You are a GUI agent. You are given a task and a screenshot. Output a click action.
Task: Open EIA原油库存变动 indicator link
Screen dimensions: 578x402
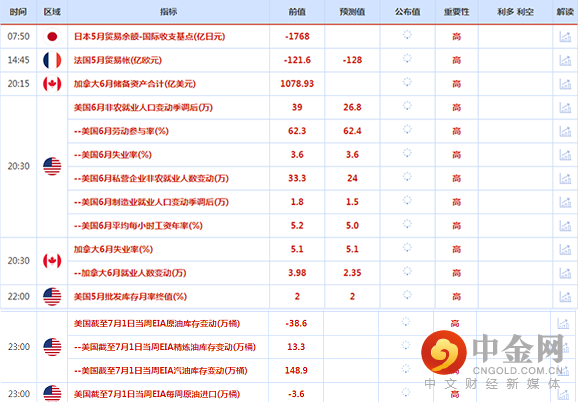(x=157, y=324)
